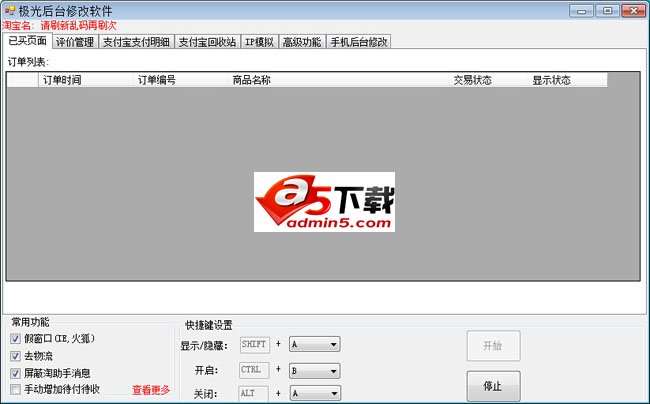This screenshot has height=404, width=650.
Task: Click the 停止 button
Action: (493, 386)
